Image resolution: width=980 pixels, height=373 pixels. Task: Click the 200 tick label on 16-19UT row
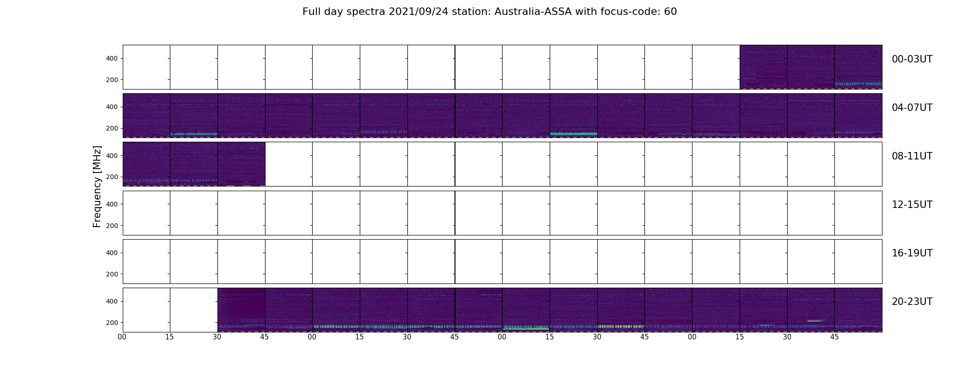point(112,274)
